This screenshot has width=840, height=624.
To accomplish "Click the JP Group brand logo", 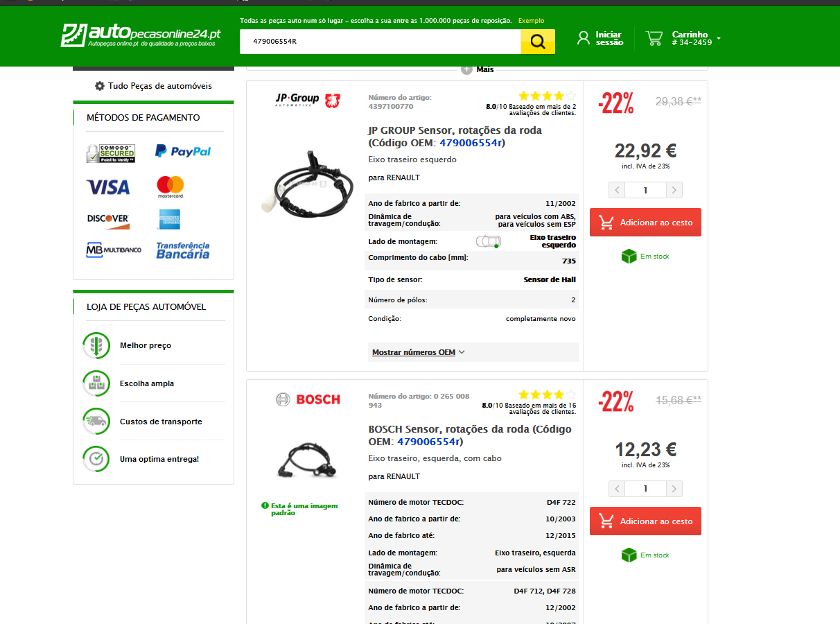I will (308, 100).
